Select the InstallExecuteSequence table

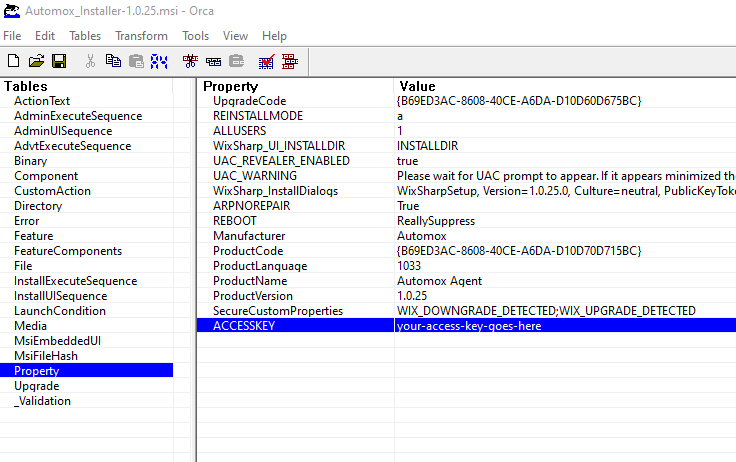[76, 281]
